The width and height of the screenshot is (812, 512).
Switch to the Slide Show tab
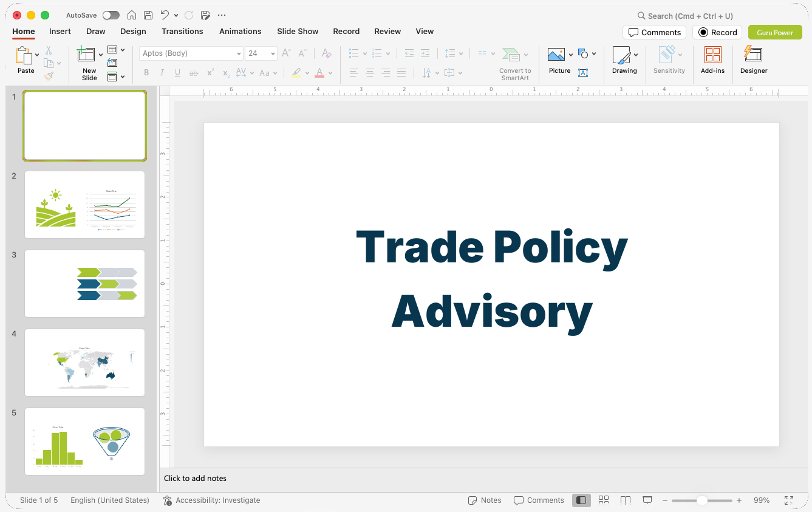pos(298,31)
